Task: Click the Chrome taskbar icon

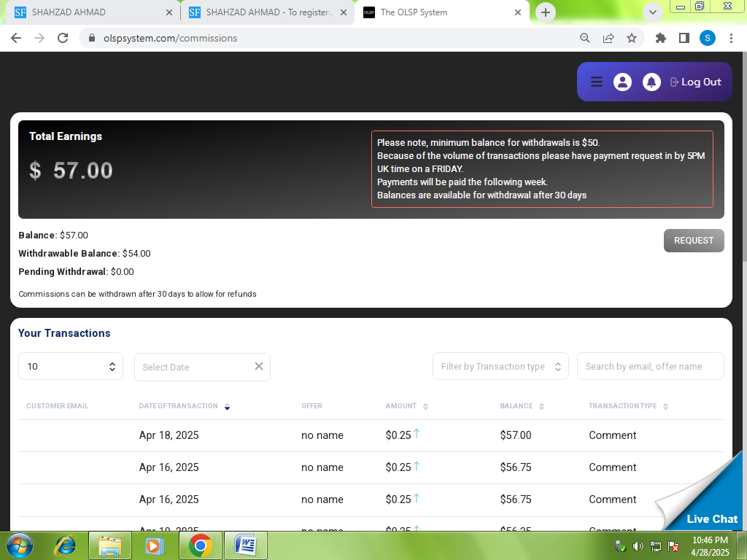Action: tap(200, 545)
